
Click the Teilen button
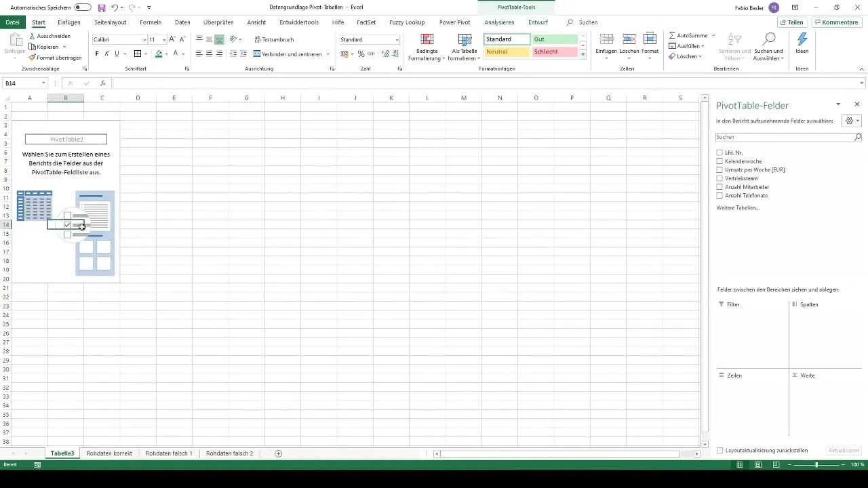[x=792, y=22]
